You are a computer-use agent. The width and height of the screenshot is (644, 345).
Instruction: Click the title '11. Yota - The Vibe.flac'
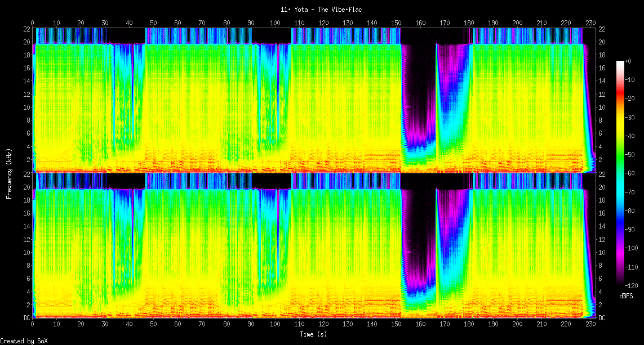(x=321, y=10)
